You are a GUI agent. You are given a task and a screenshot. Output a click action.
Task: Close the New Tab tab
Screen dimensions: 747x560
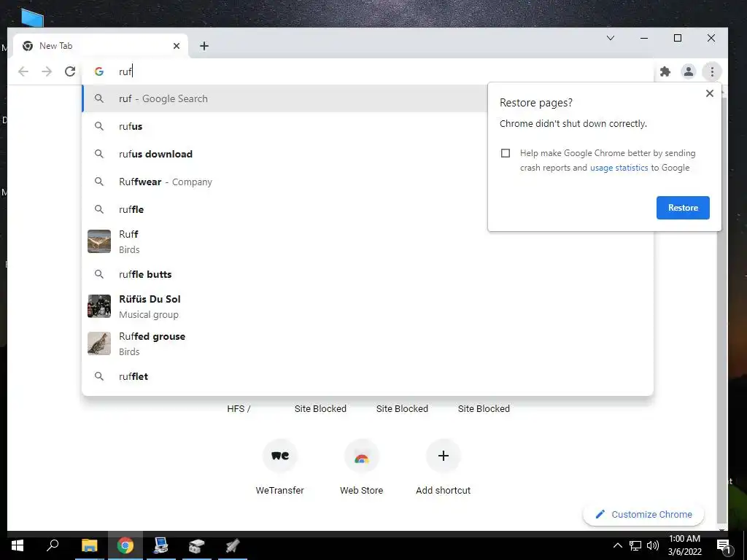point(177,46)
